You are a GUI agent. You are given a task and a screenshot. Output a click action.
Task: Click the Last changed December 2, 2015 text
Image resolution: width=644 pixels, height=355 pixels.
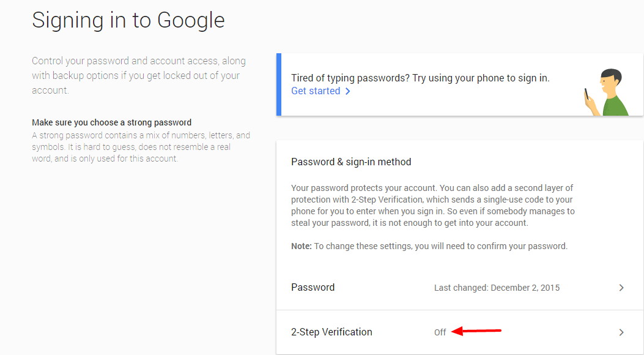pyautogui.click(x=497, y=288)
